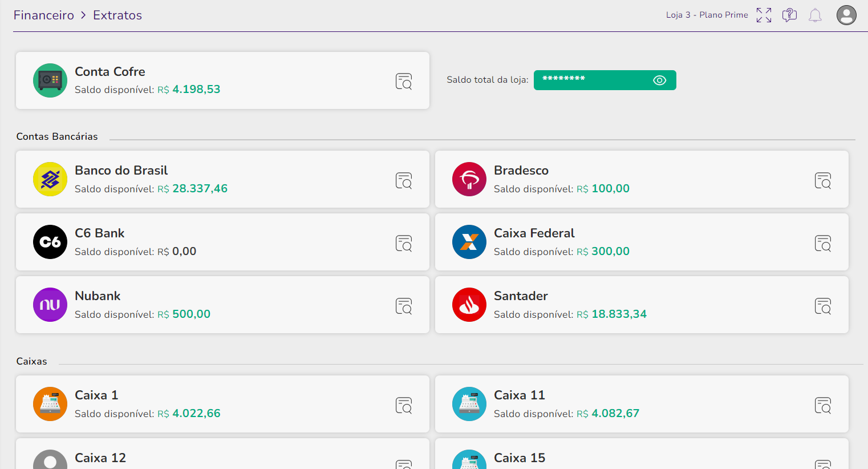Select Caixa 1 title
The height and width of the screenshot is (469, 868).
(x=96, y=395)
